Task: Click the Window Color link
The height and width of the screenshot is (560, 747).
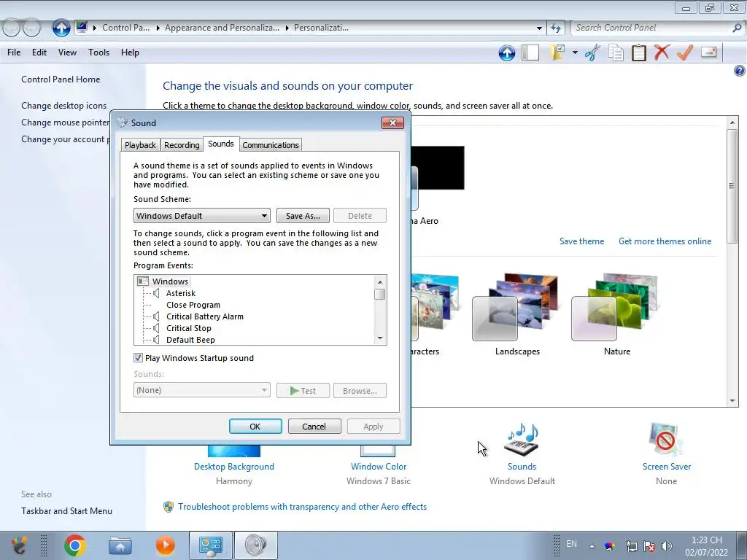Action: (379, 467)
